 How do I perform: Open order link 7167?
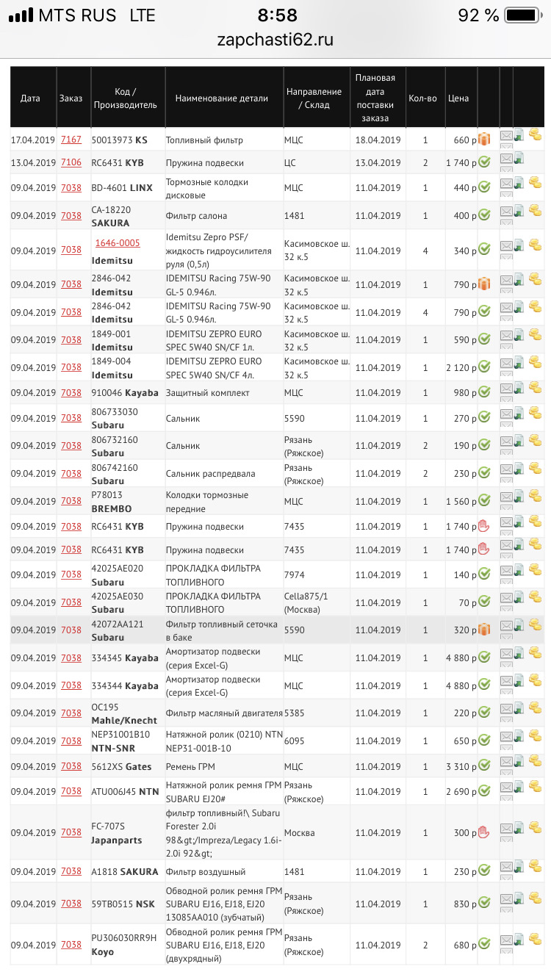(71, 140)
